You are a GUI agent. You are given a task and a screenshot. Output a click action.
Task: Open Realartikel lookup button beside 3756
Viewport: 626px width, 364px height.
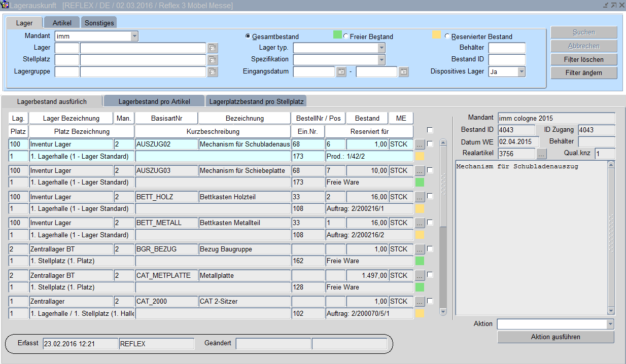(x=542, y=154)
